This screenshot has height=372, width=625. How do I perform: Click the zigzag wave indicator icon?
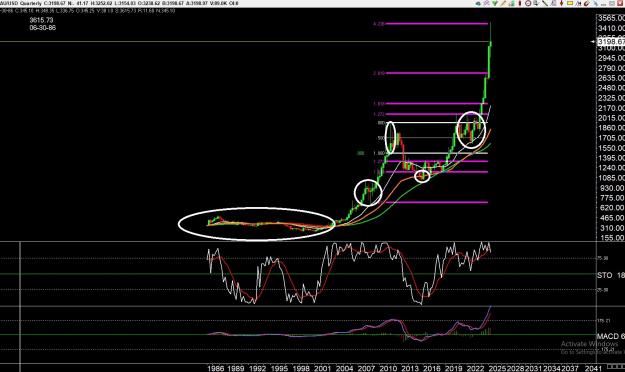(578, 4)
